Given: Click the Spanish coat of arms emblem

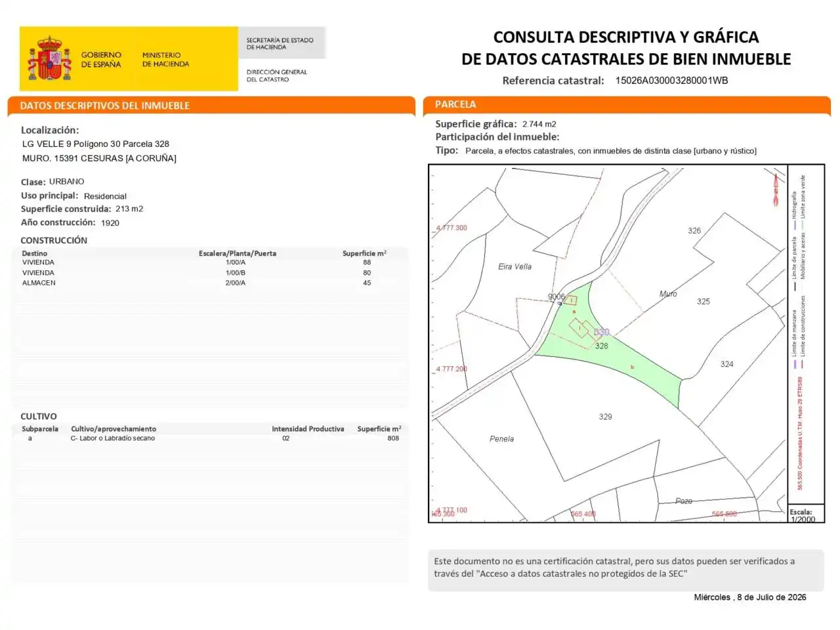Looking at the screenshot, I should [x=49, y=59].
